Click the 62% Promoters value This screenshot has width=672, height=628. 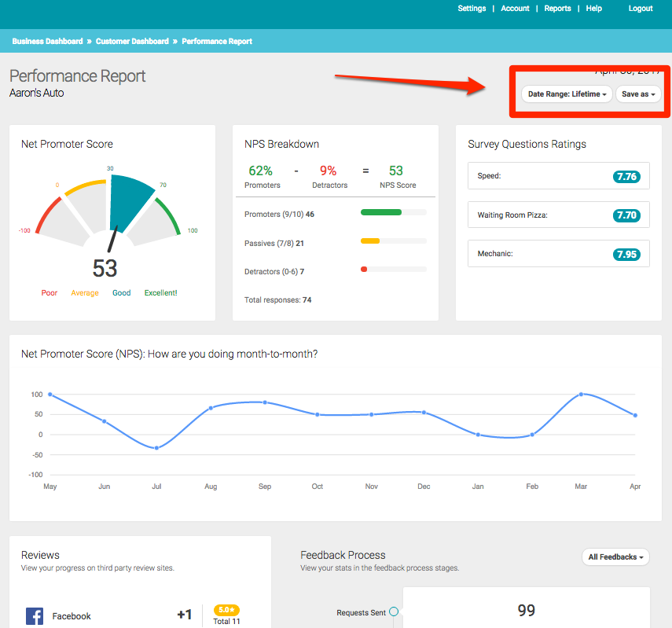click(260, 171)
